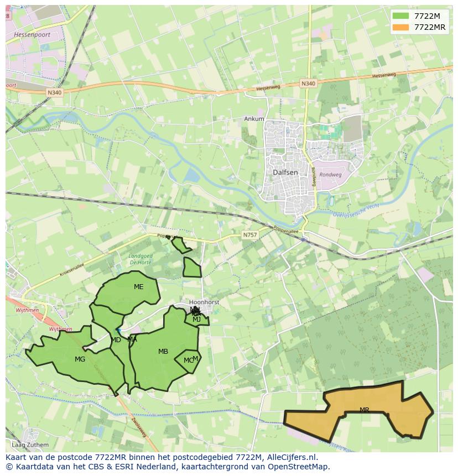Click the 7722MR legend text
Image resolution: width=458 pixels, height=476 pixels.
click(430, 27)
